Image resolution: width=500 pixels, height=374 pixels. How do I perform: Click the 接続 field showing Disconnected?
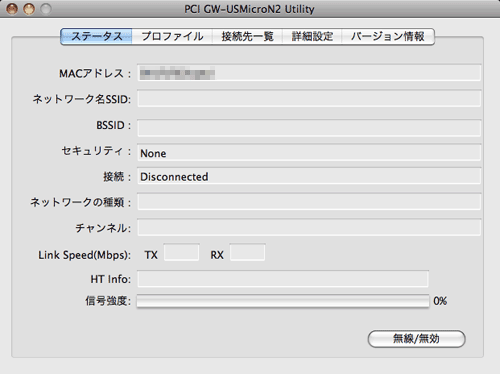pyautogui.click(x=309, y=176)
